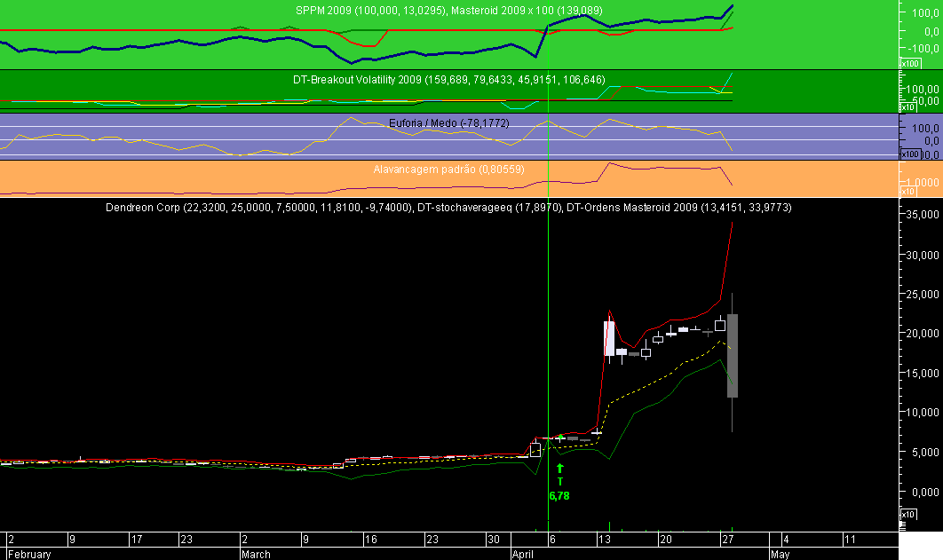Click the 10,000 price axis label
This screenshot has height=560, width=943.
pos(923,412)
